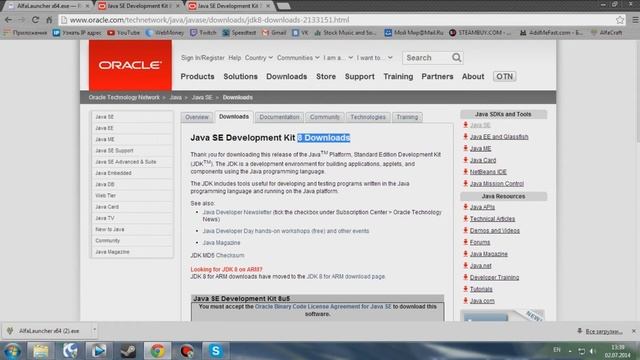The width and height of the screenshot is (640, 360).
Task: Click Java EE in left sidebar
Action: pos(132,128)
